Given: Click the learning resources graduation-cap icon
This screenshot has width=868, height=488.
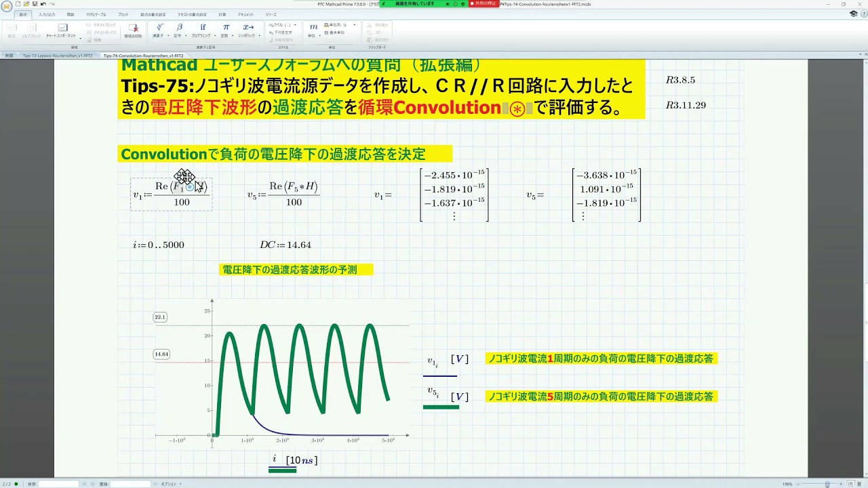Looking at the screenshot, I should (853, 14).
